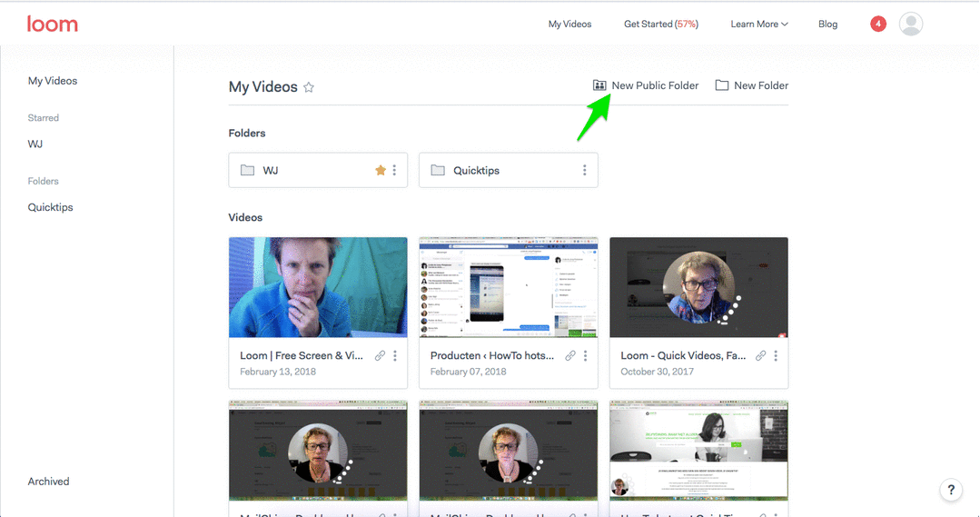The width and height of the screenshot is (980, 517).
Task: Open thumbnail of Producten HowTo video
Action: [x=508, y=287]
